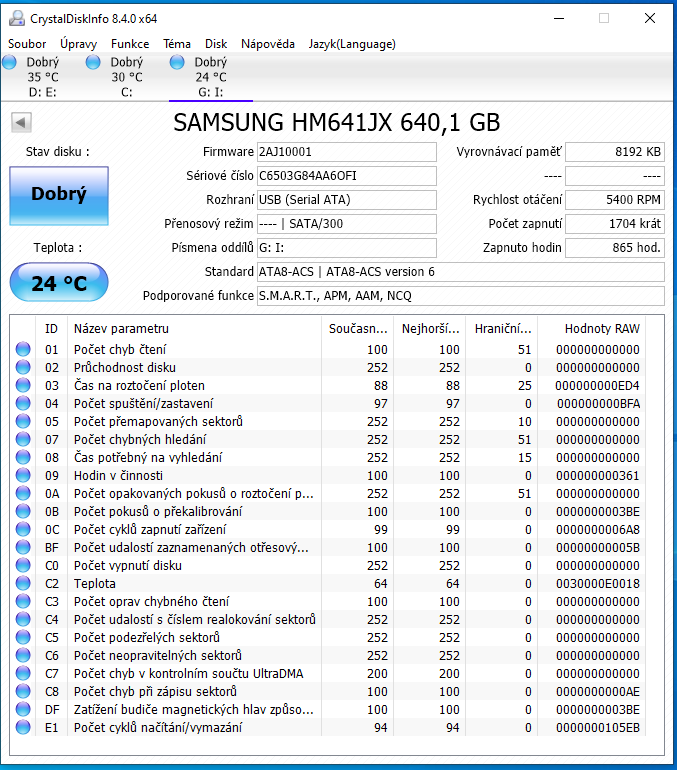Click status orb of attribute DF row
The image size is (677, 770).
click(x=23, y=710)
